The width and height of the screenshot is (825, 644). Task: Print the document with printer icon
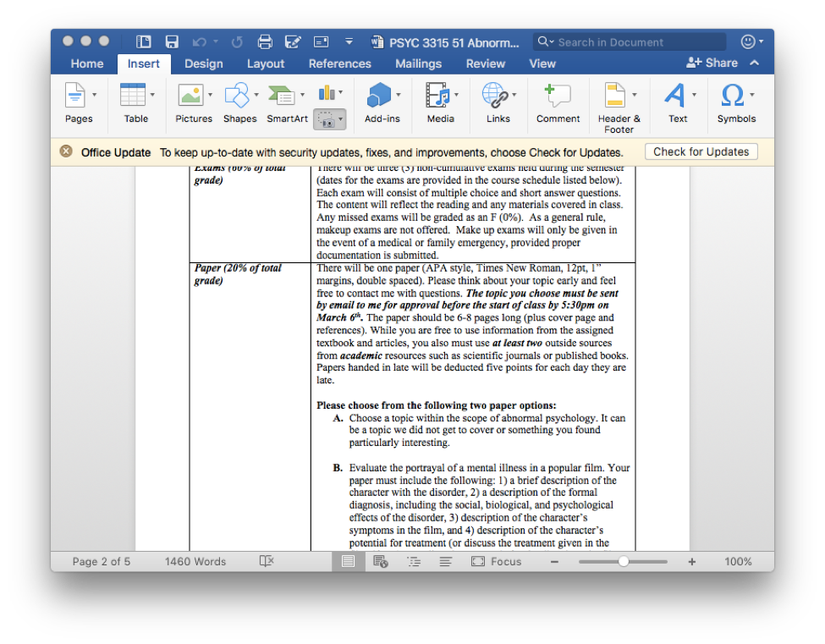click(265, 41)
